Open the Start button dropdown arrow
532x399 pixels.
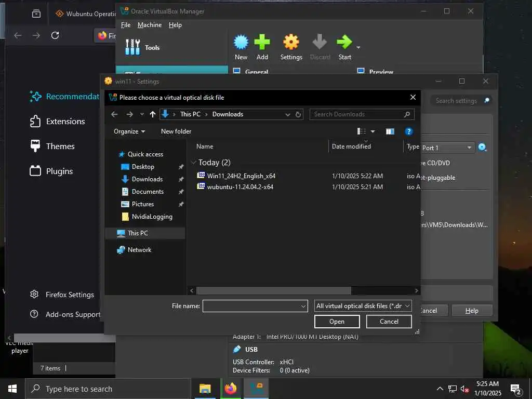coord(358,47)
